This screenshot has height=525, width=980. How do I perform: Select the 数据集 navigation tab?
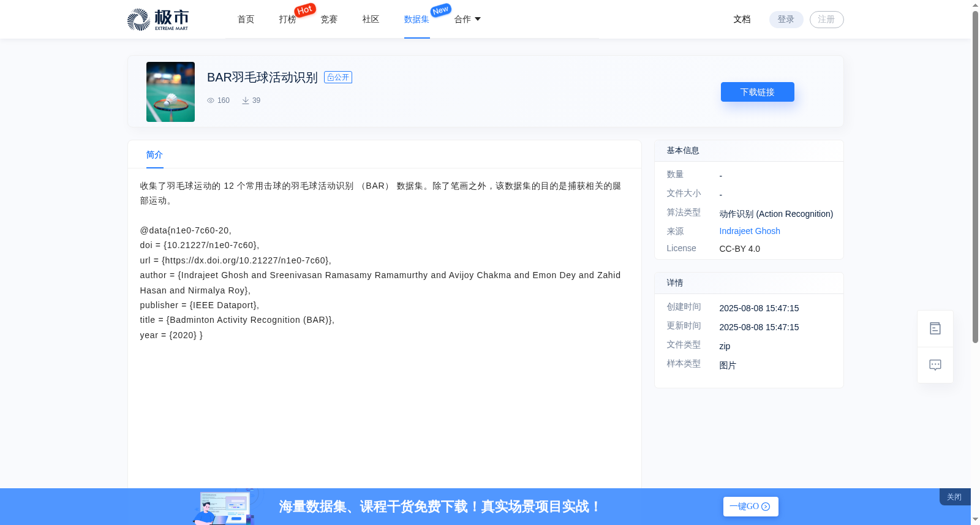[x=417, y=19]
